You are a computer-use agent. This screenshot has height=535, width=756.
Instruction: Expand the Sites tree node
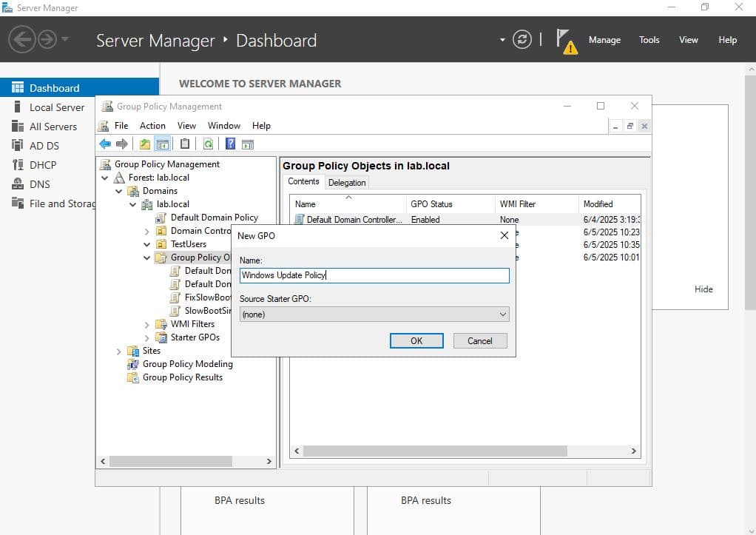(x=119, y=351)
